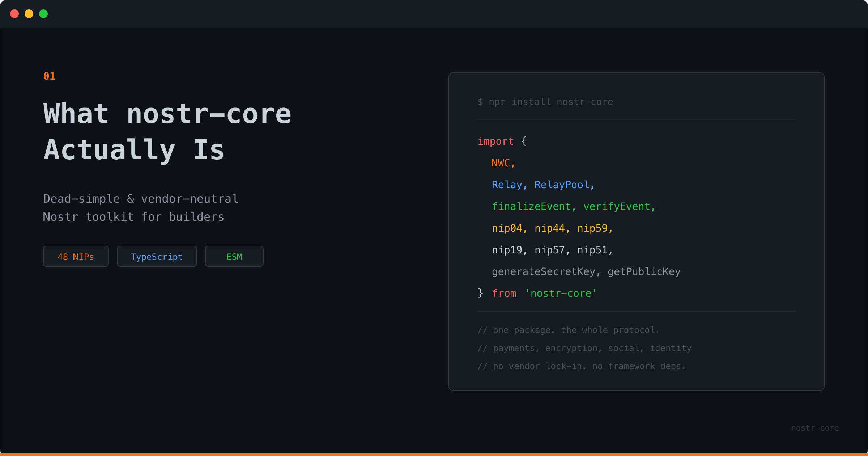
Task: Click the 'nostr-core' string literal
Action: 561,293
